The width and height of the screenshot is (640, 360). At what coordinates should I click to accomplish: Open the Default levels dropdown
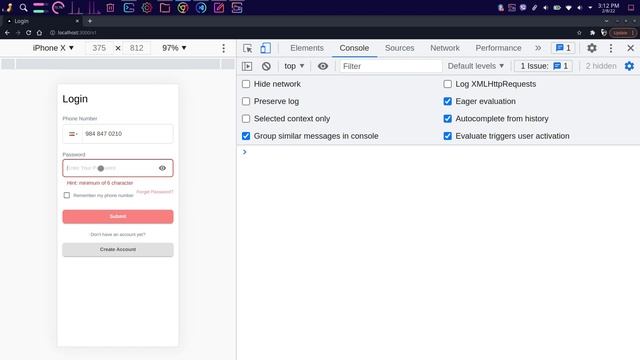476,66
